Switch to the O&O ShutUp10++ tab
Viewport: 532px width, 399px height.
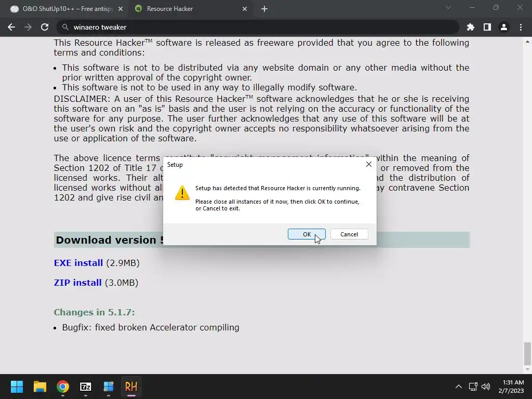click(x=67, y=9)
